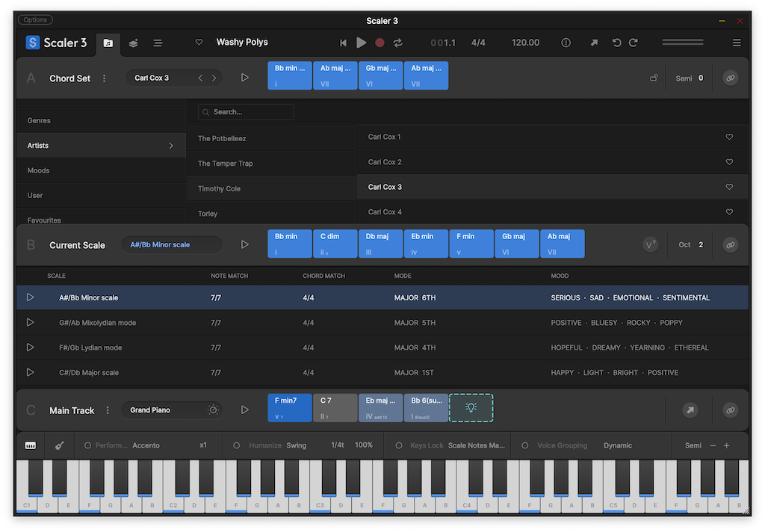Go to previous chord set arrow
This screenshot has width=765, height=532.
[200, 78]
